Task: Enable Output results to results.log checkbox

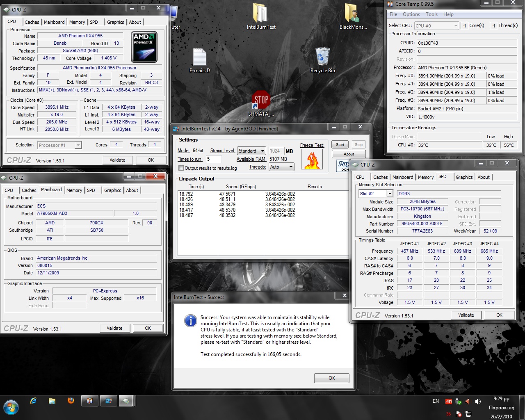Action: click(x=181, y=168)
